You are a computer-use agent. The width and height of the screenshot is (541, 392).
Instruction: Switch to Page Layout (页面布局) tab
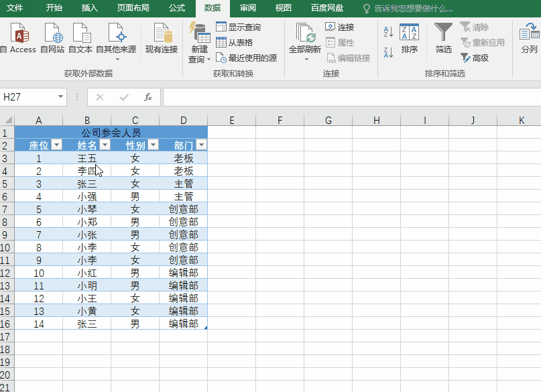[133, 8]
